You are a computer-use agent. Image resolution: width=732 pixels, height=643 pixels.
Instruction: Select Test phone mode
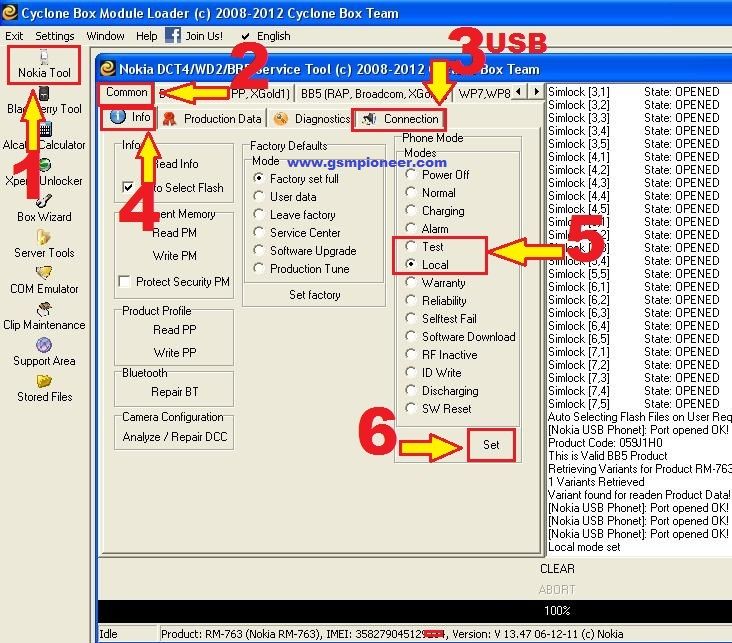410,246
